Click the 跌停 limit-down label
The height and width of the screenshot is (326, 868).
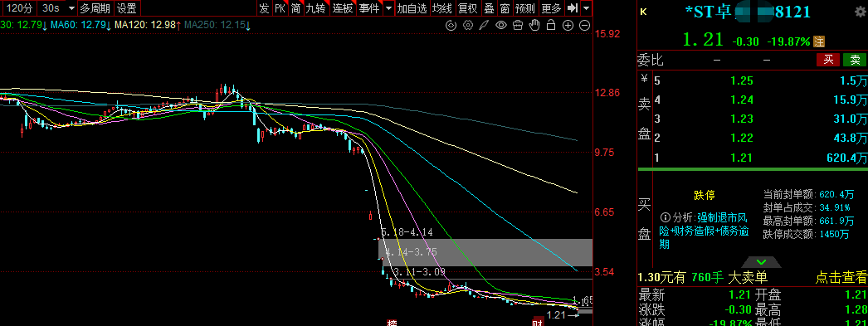[x=705, y=196]
